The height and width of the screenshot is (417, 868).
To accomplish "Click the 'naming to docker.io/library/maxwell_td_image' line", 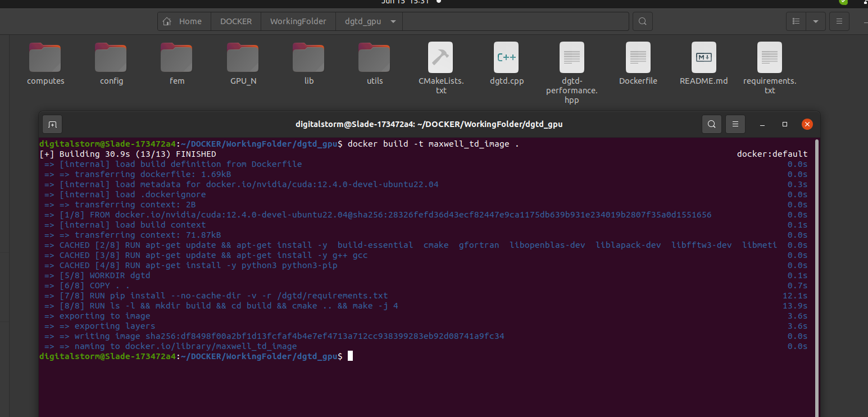I will (x=171, y=346).
